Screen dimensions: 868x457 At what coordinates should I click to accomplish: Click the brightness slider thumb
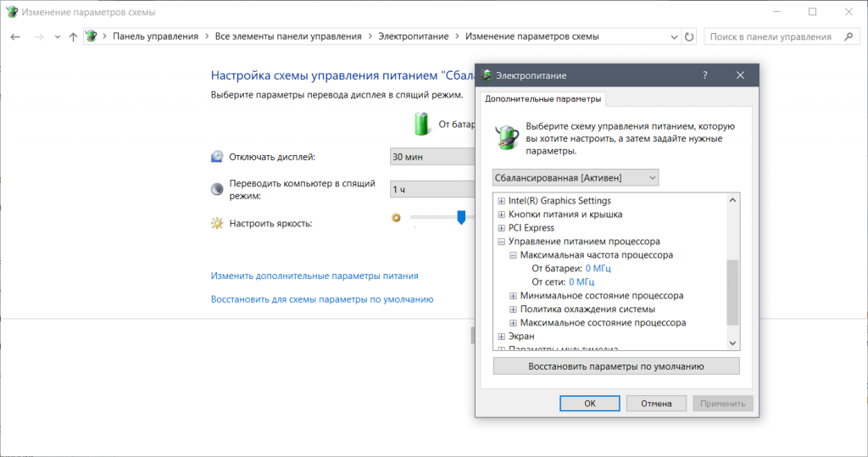461,217
